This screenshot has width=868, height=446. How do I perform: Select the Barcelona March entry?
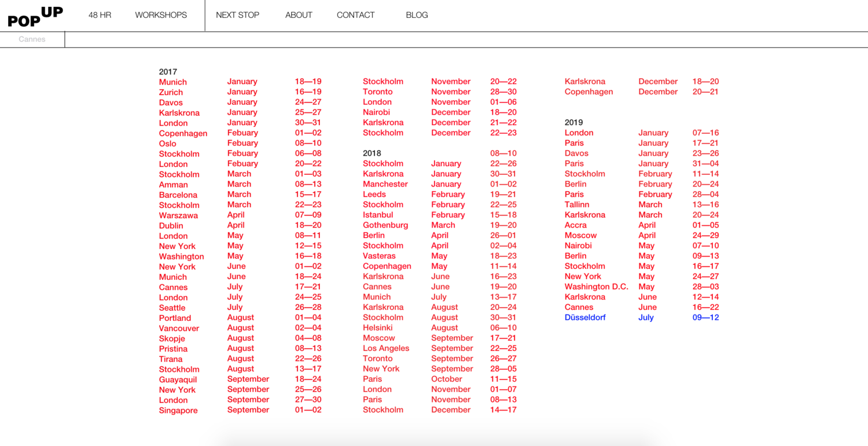tap(240, 195)
